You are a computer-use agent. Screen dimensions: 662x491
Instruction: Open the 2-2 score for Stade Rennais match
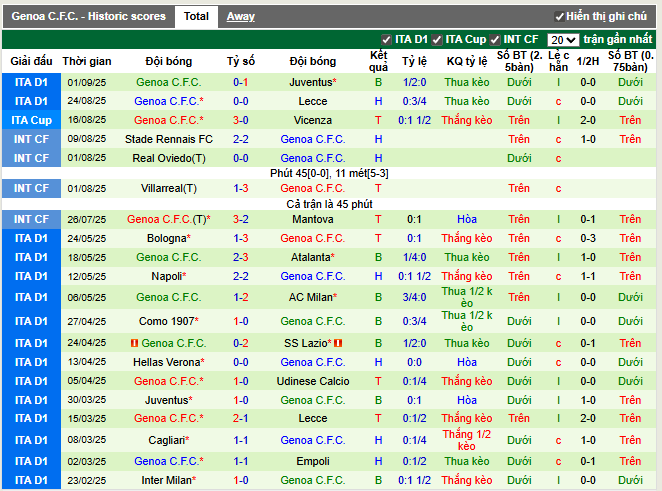241,139
